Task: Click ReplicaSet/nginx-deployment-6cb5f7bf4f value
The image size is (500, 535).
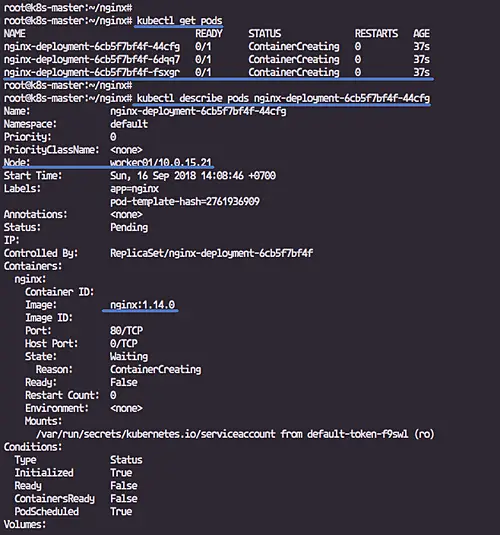Action: pyautogui.click(x=211, y=253)
